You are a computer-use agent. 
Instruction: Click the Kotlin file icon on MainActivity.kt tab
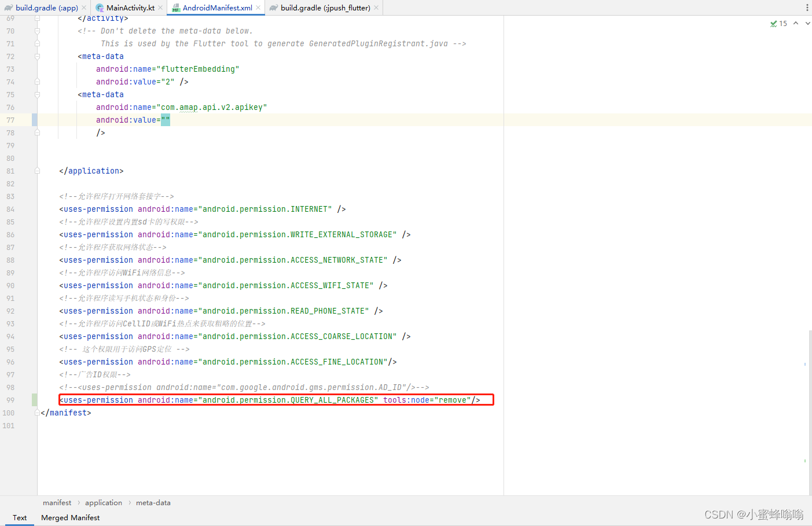(x=100, y=8)
